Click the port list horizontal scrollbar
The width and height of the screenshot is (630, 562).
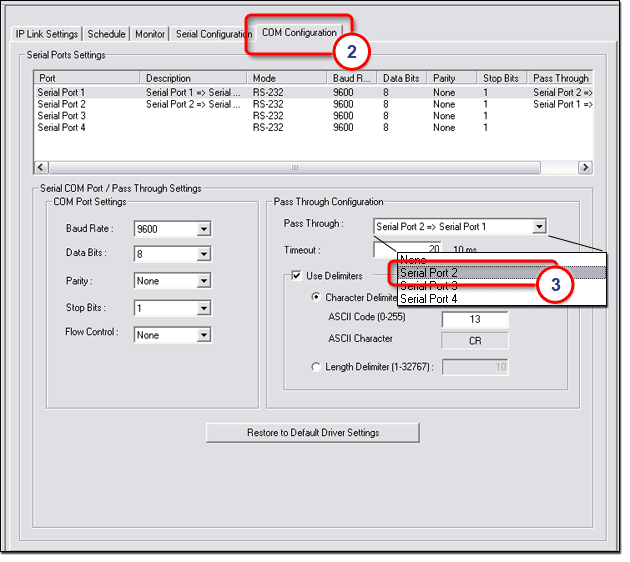[x=294, y=168]
